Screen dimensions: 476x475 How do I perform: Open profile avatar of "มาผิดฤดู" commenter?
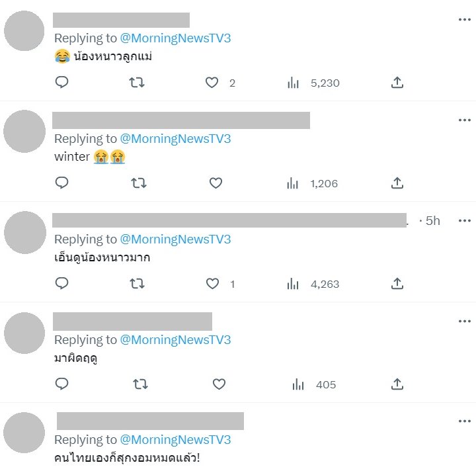[x=24, y=333]
